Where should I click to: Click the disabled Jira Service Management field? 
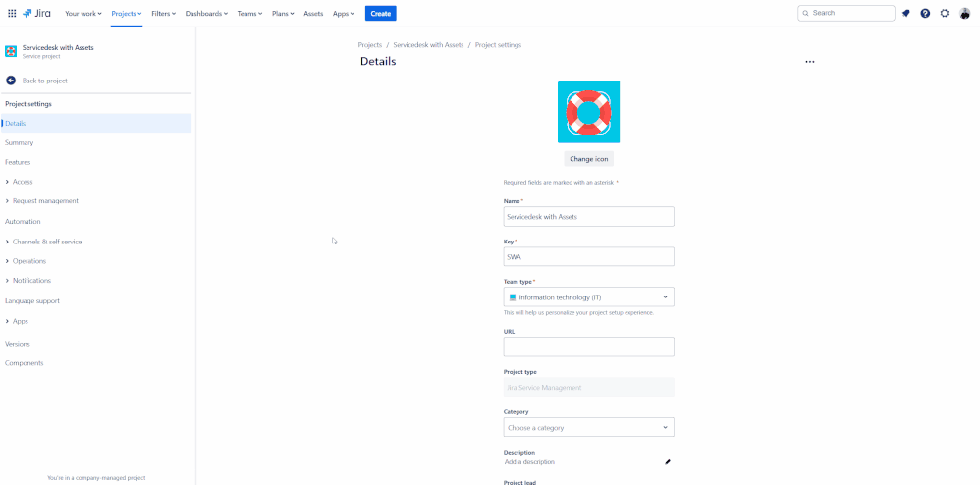tap(589, 388)
